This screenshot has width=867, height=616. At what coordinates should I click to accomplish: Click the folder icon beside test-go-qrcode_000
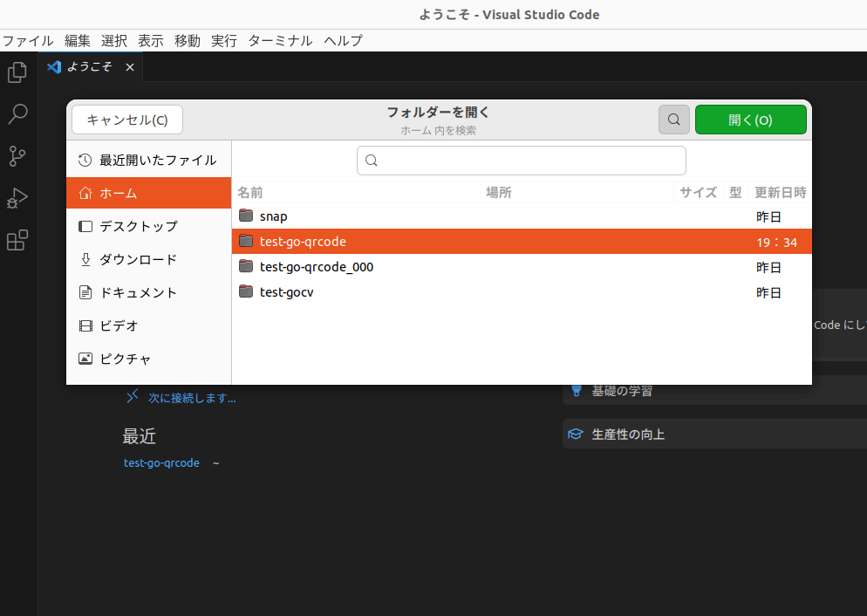246,266
